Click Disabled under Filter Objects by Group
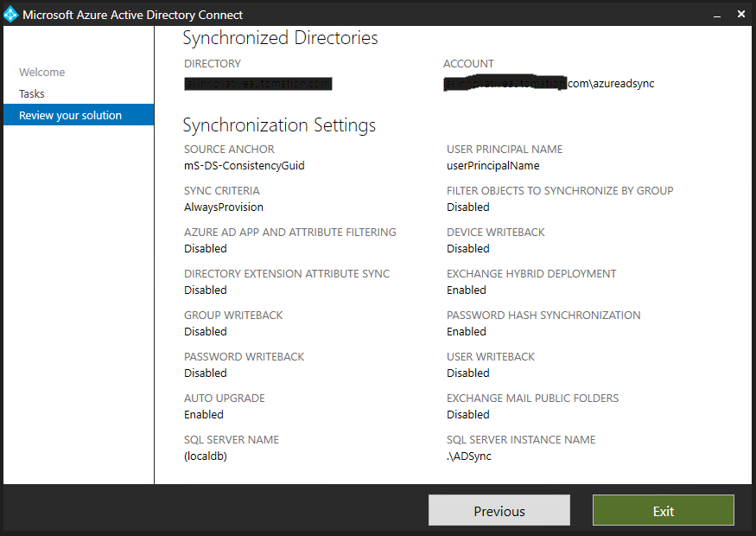Image resolution: width=756 pixels, height=536 pixels. pyautogui.click(x=467, y=207)
